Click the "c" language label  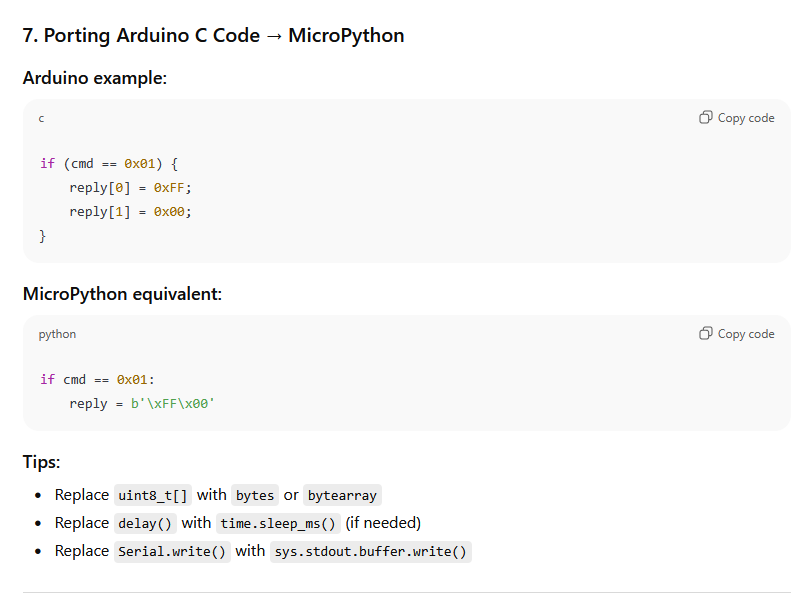click(42, 119)
